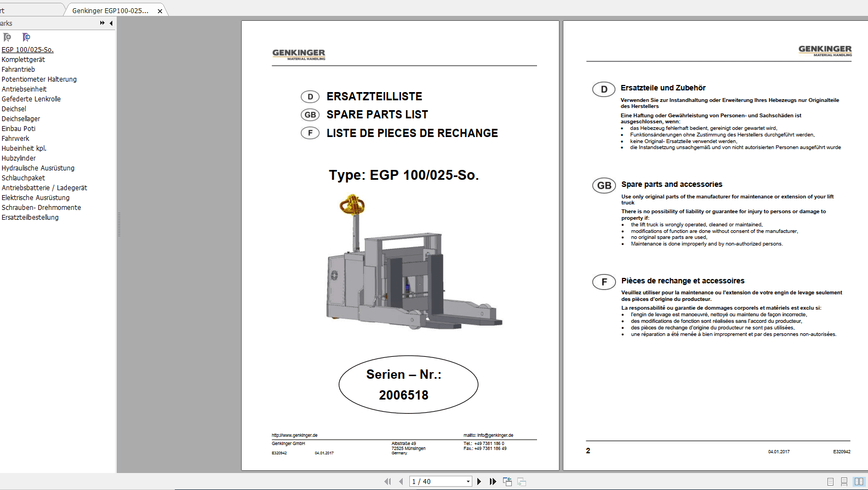Click the SPARE PARTS LIST title text
The height and width of the screenshot is (490, 868).
pyautogui.click(x=377, y=115)
